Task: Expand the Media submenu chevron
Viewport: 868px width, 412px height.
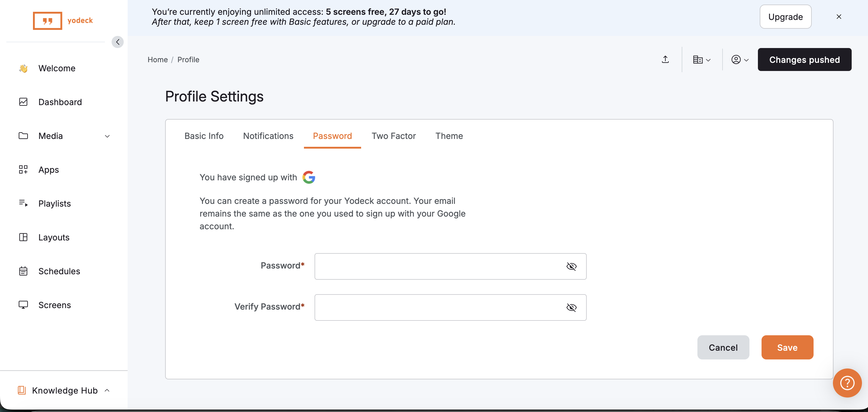Action: (107, 136)
